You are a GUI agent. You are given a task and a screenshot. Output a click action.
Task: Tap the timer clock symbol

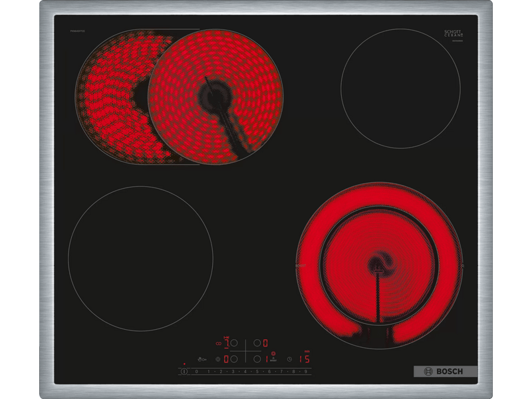(290, 359)
